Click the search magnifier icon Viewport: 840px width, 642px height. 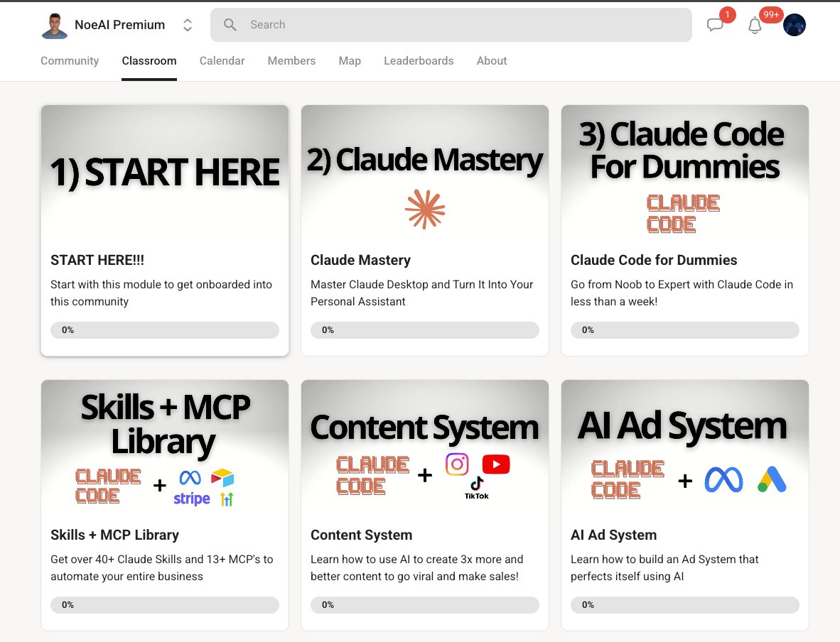point(229,24)
